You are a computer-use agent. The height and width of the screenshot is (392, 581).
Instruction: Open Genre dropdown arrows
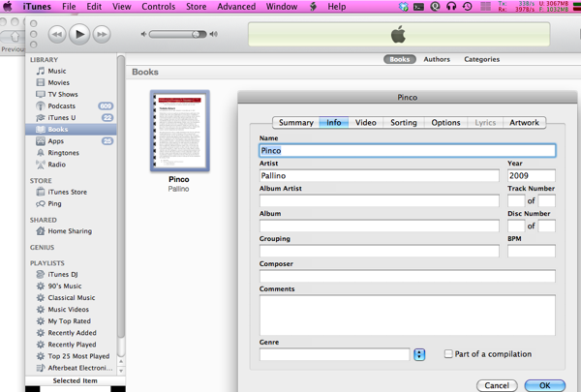(x=419, y=354)
